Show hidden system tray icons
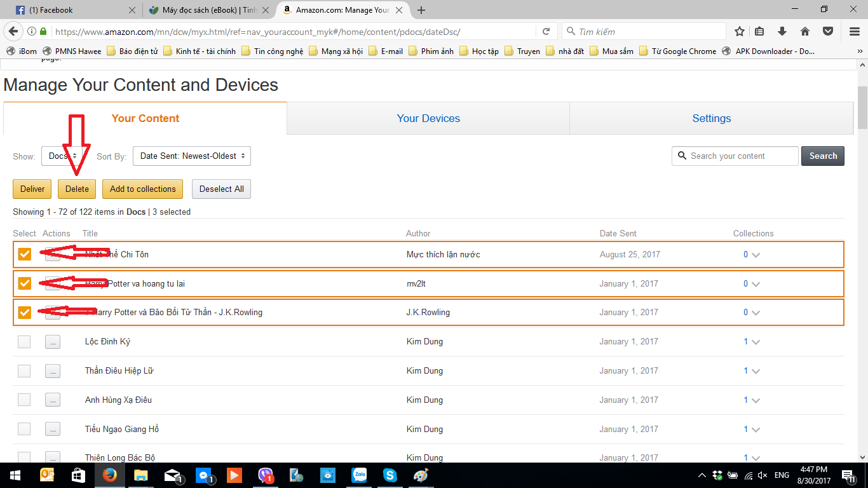 coord(702,475)
